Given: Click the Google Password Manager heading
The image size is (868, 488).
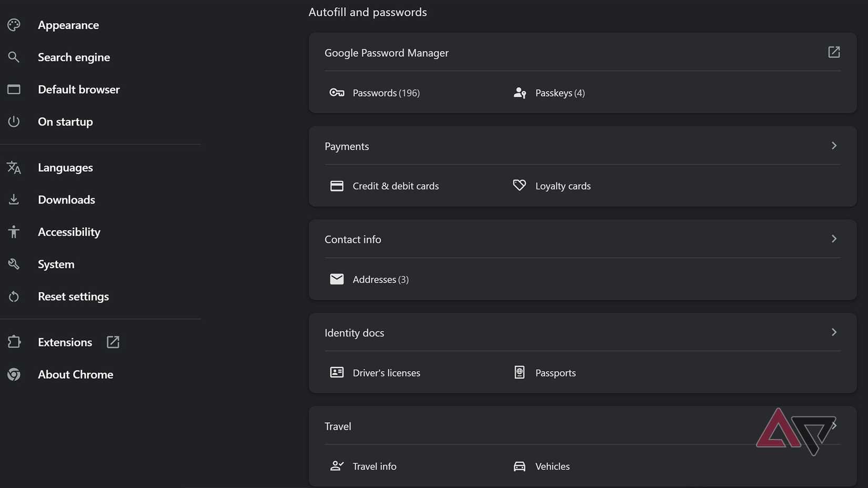Looking at the screenshot, I should tap(387, 53).
